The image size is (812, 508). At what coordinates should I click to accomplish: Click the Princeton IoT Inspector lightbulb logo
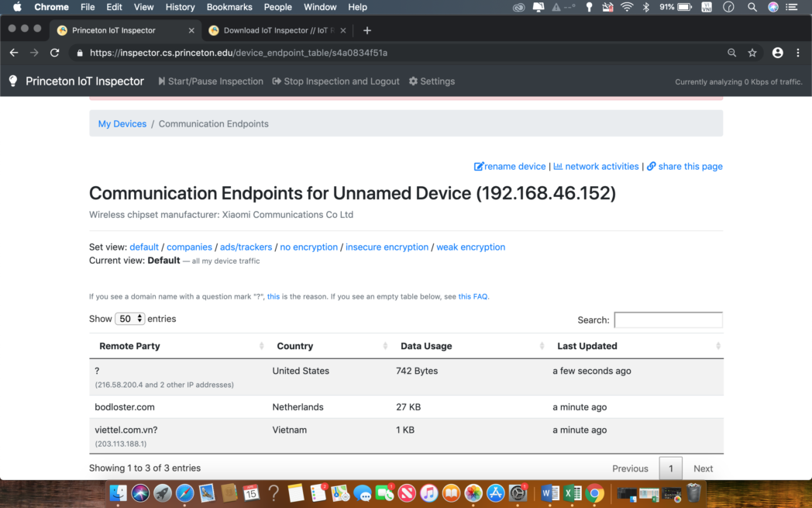tap(13, 81)
